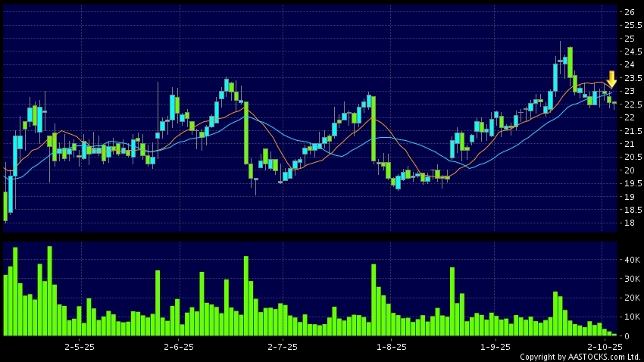Click the 2-5-25 date label
The width and height of the screenshot is (644, 362).
point(79,345)
